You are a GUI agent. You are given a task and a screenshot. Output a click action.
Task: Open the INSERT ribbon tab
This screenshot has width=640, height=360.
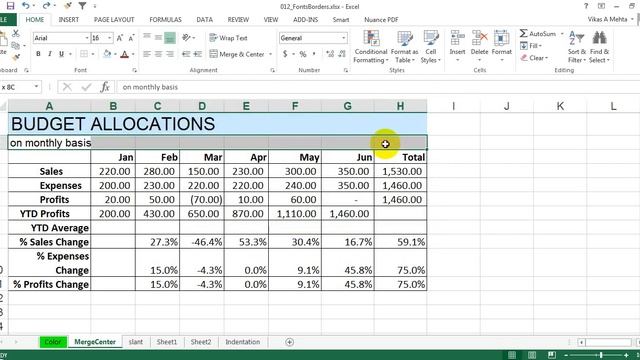(x=69, y=20)
